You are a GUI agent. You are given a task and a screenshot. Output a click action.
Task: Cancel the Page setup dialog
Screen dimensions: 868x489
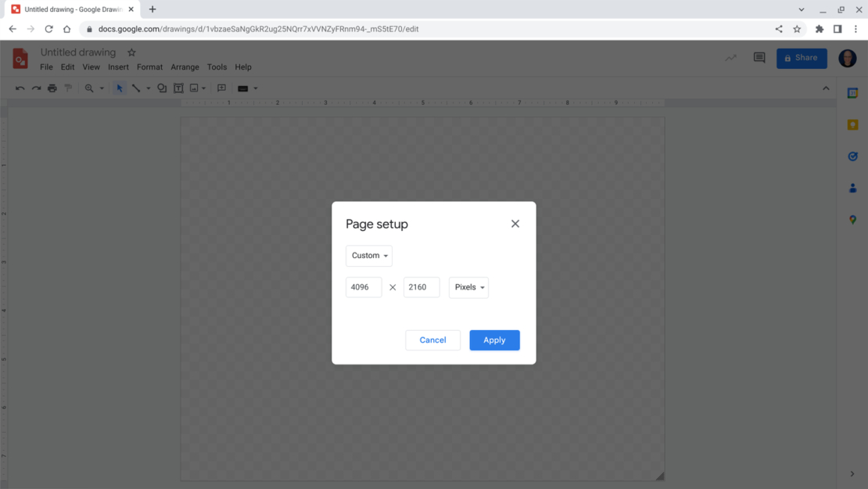coord(432,340)
